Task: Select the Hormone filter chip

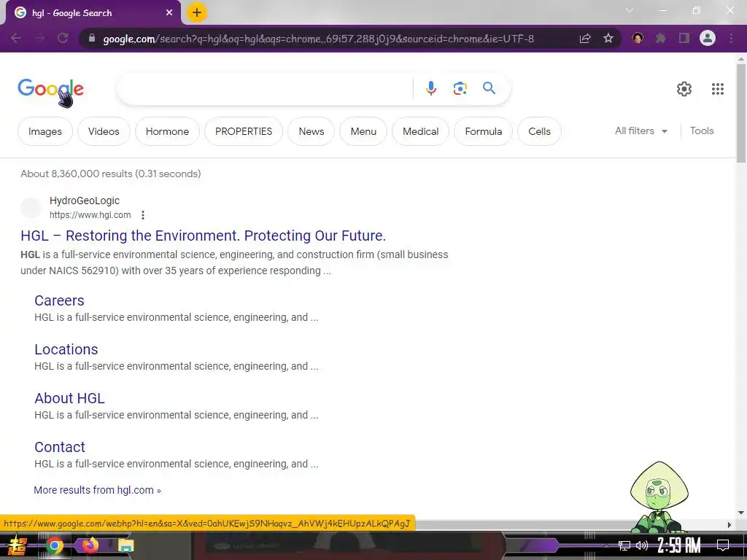Action: (x=167, y=131)
